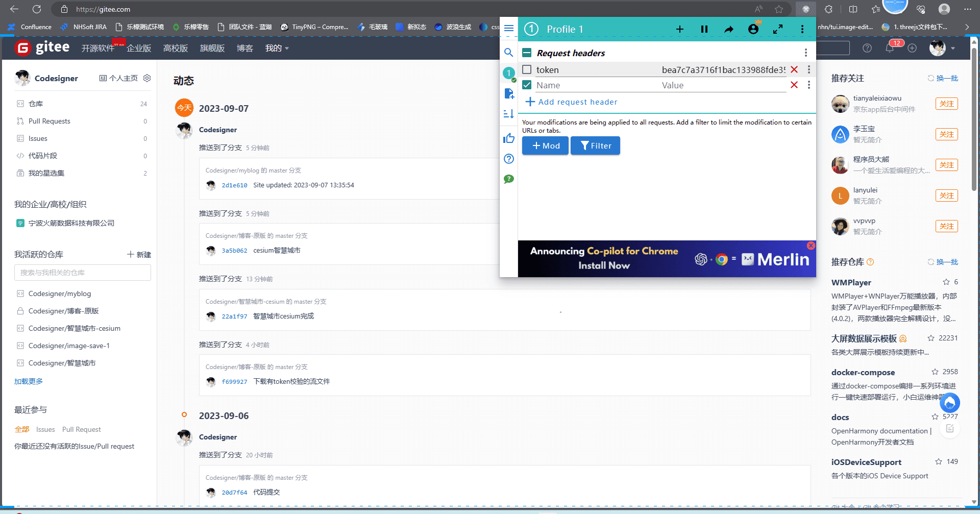Reload the browser page

point(37,9)
